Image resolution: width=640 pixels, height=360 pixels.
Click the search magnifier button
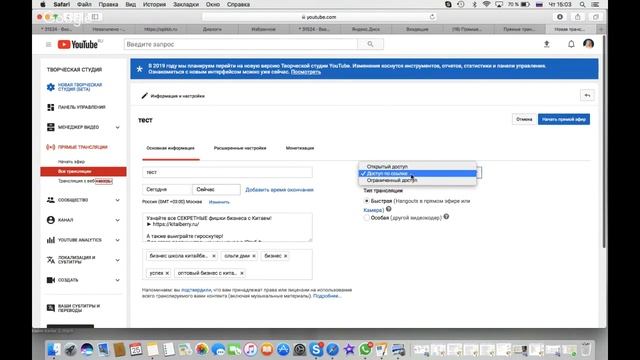coord(370,44)
